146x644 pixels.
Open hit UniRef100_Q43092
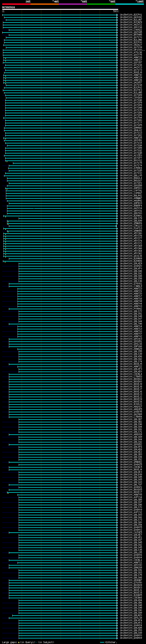click(x=131, y=17)
